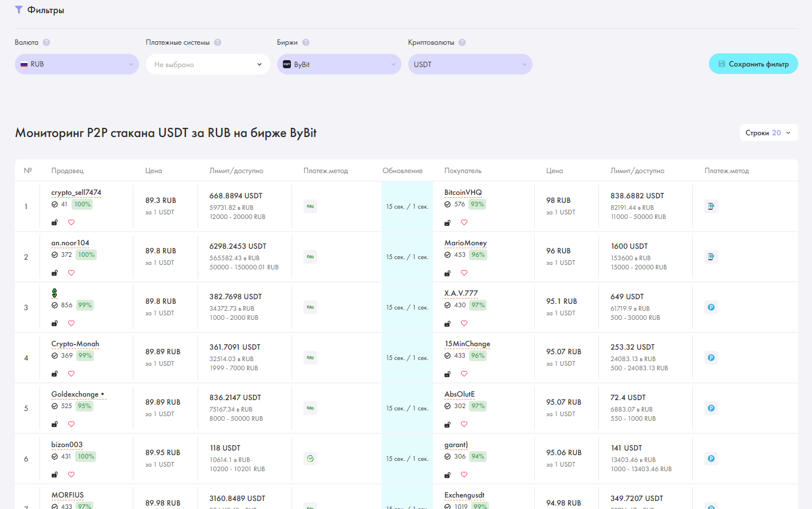Viewport: 812px width, 509px height.
Task: Click payment icon for 15MinChange offer
Action: click(x=711, y=358)
